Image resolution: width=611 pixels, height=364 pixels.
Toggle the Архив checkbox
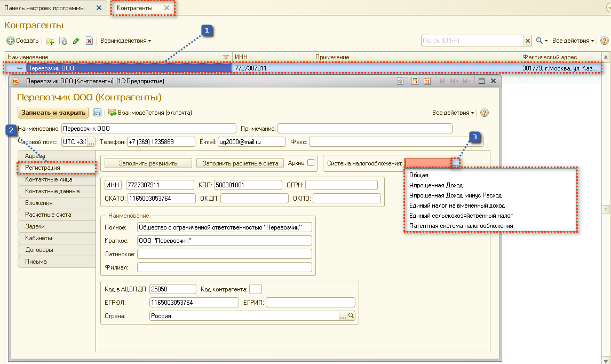tap(311, 163)
